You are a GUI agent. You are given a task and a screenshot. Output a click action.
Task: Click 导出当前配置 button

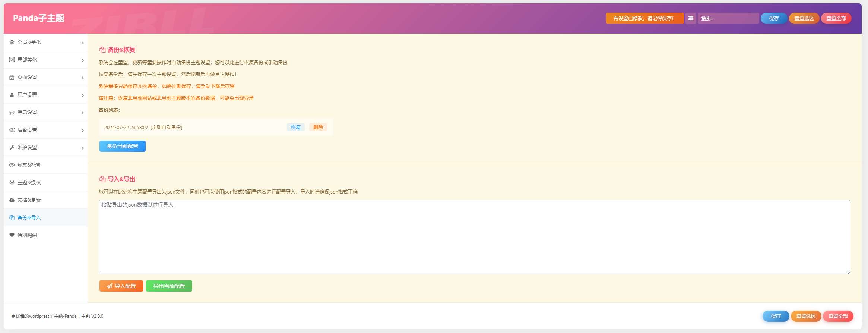(x=169, y=286)
